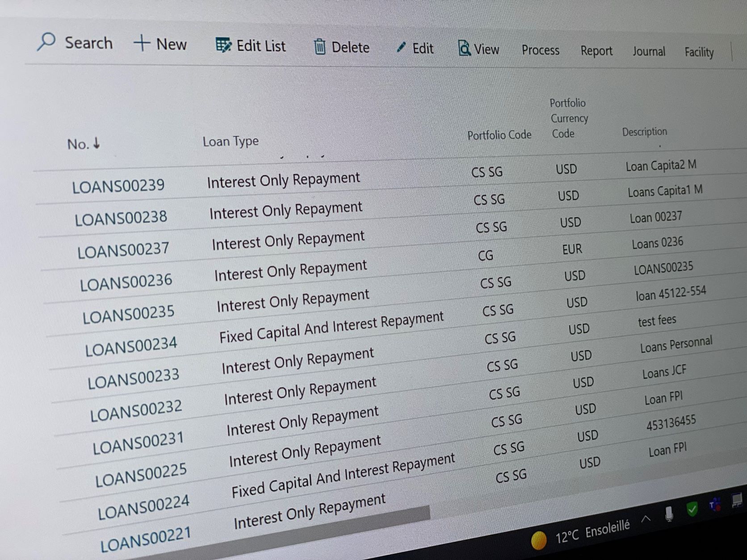Viewport: 747px width, 560px height.
Task: Open the Journal menu
Action: click(649, 51)
